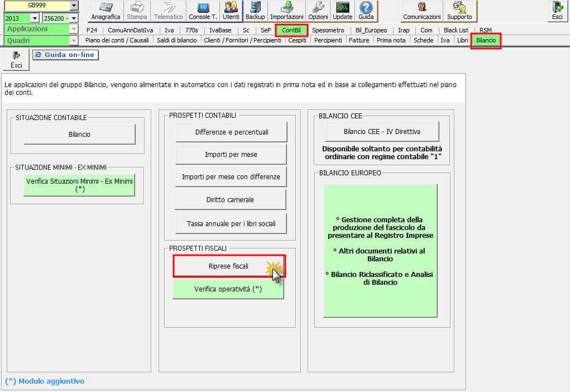Open the Opzioni wrench icon
The width and height of the screenshot is (570, 392).
[x=318, y=11]
